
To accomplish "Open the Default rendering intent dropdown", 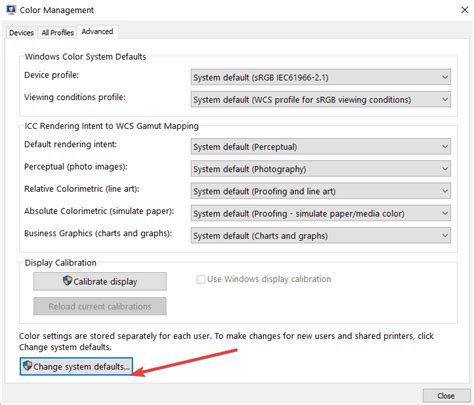I will tap(321, 146).
